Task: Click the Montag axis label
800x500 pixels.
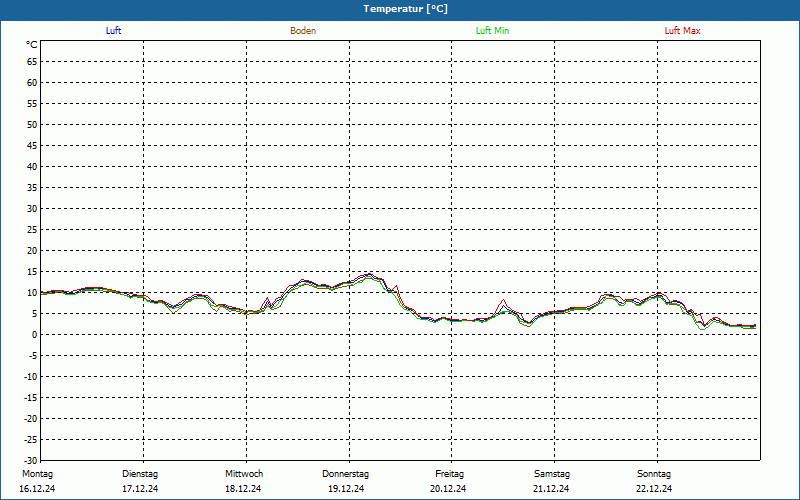Action: click(x=37, y=474)
